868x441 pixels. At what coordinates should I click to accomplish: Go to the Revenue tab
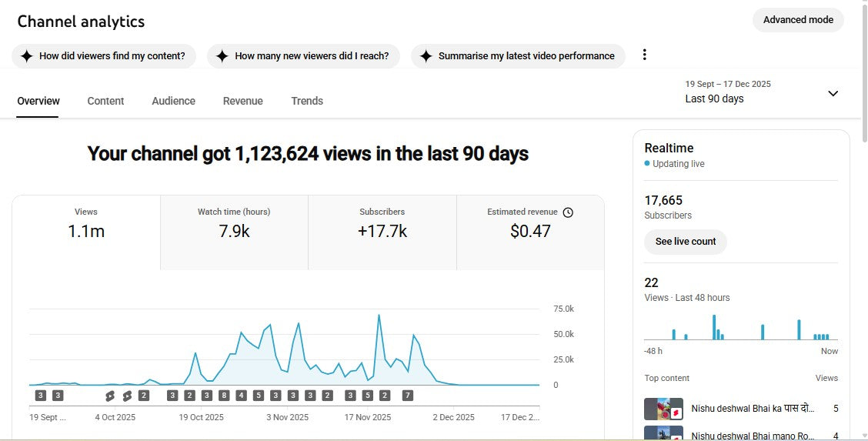point(242,101)
